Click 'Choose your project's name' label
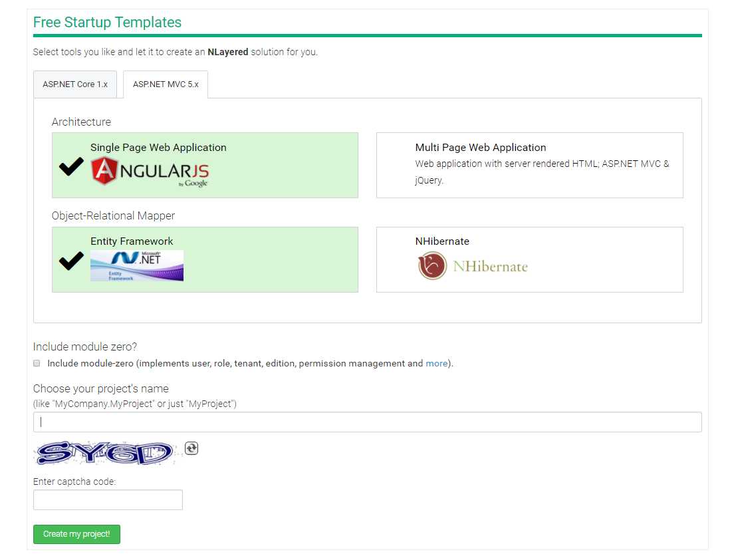The width and height of the screenshot is (738, 560). point(100,388)
